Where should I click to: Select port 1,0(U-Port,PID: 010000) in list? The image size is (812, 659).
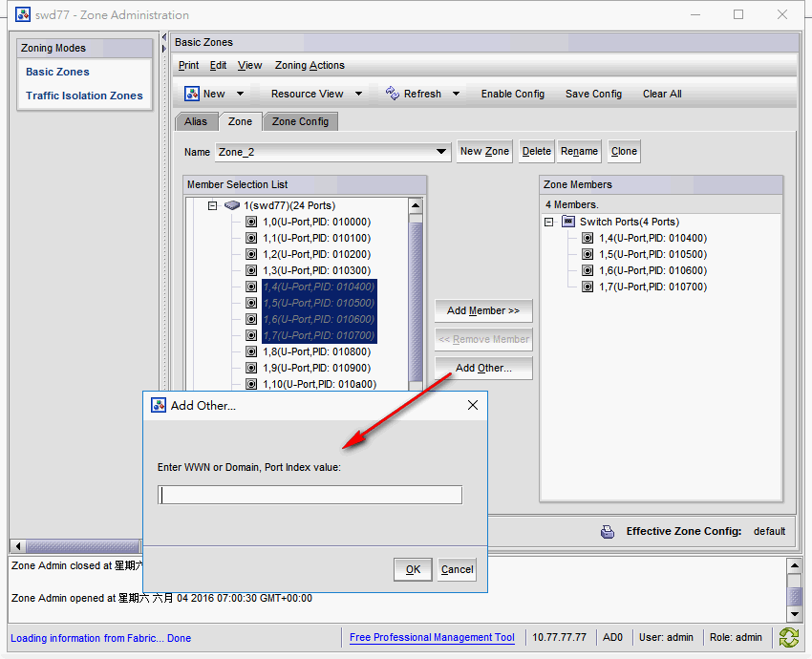(x=317, y=223)
